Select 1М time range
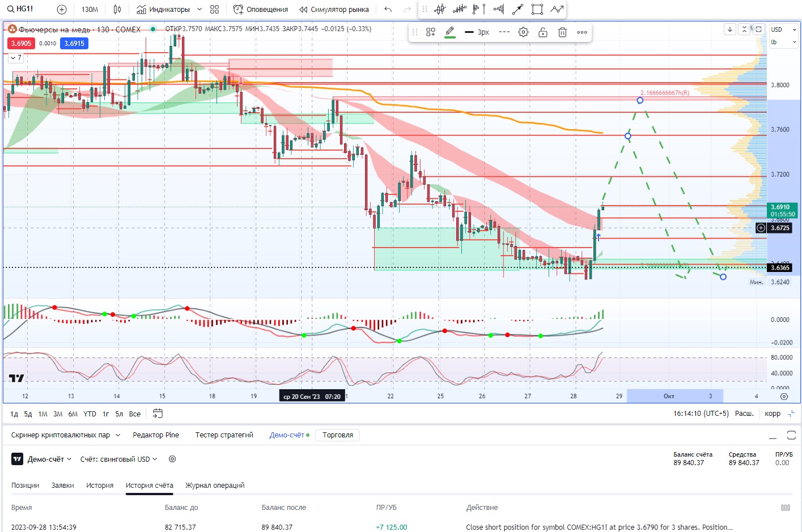Screen dimensions: 802x532 coord(43,414)
